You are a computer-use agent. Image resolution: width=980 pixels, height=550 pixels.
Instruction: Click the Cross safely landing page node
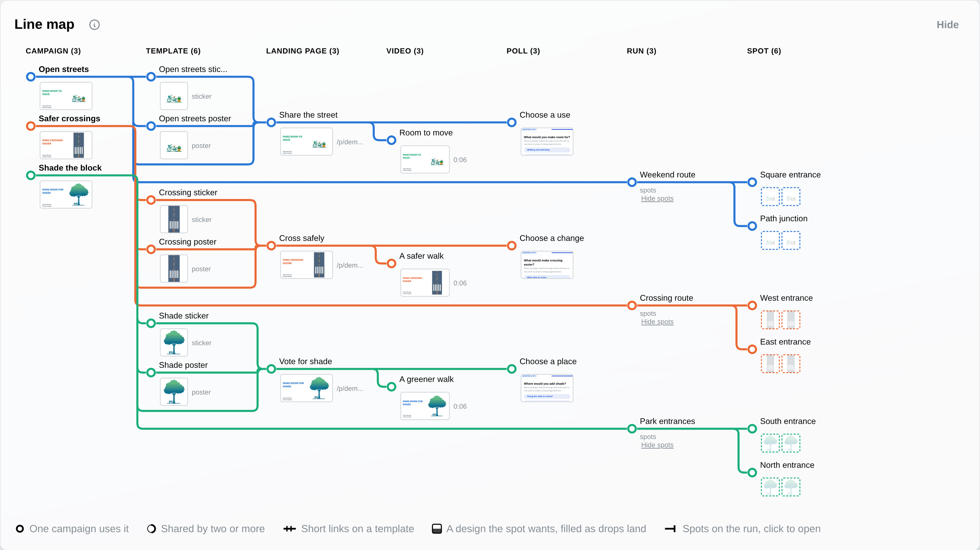coord(271,246)
